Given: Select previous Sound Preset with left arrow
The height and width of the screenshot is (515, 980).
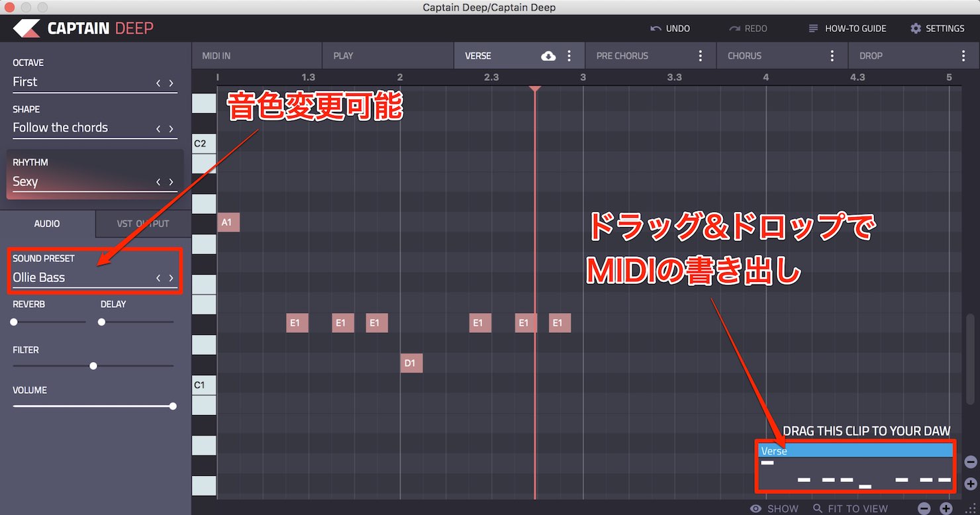Looking at the screenshot, I should click(158, 278).
